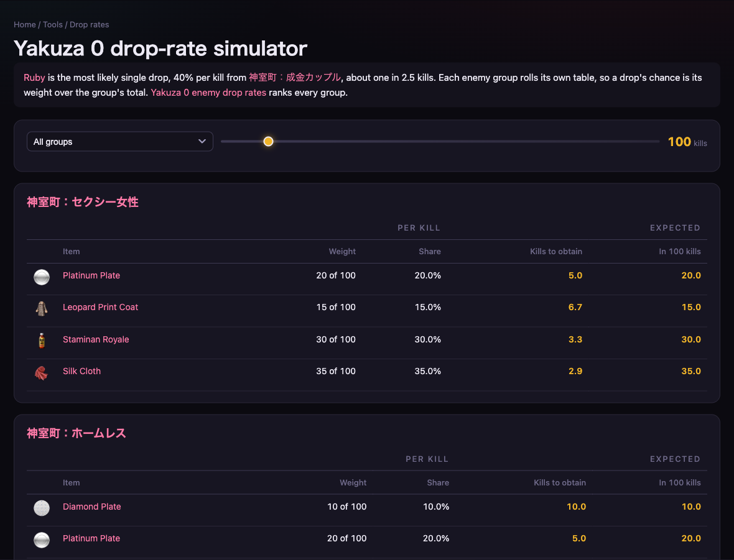Open the Silk Cloth link
Viewport: 734px width, 560px height.
click(81, 371)
